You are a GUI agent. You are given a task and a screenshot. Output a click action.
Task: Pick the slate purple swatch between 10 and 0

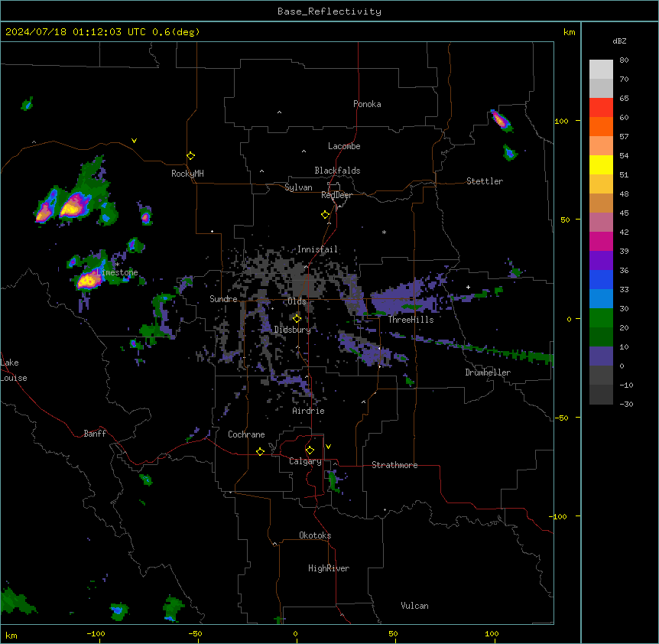[x=601, y=356]
